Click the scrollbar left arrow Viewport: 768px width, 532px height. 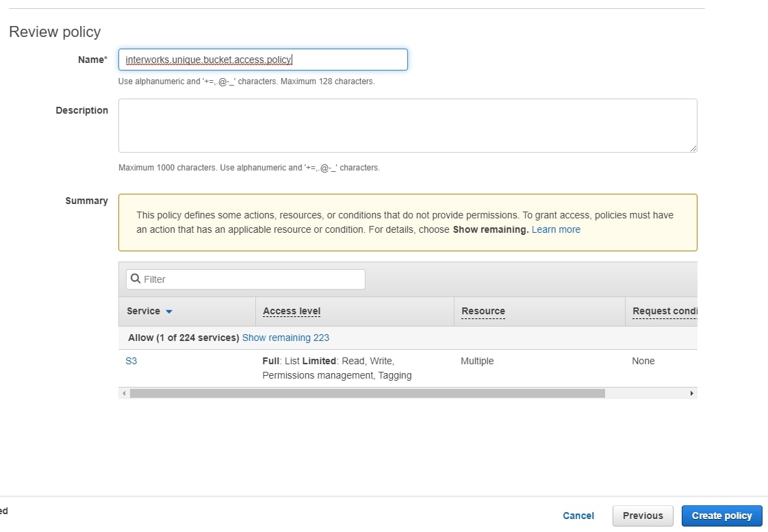124,394
